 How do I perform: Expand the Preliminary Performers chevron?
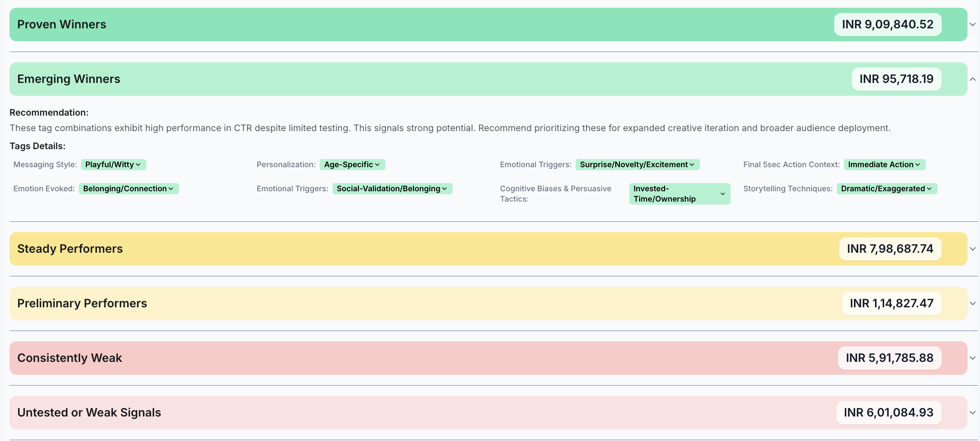click(972, 303)
